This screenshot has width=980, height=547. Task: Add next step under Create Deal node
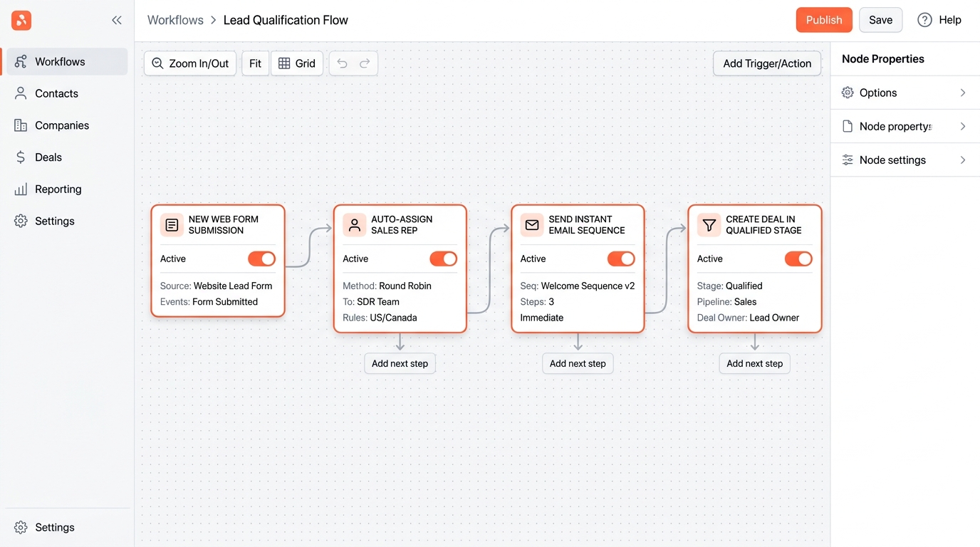click(754, 363)
